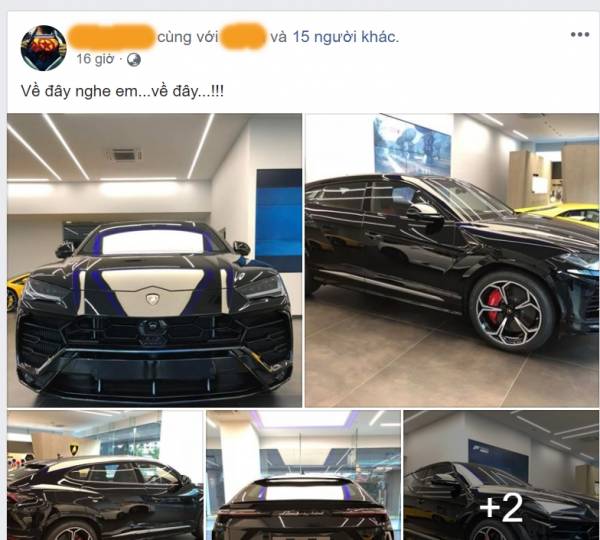Click the word 'cùng với' in header

point(188,37)
